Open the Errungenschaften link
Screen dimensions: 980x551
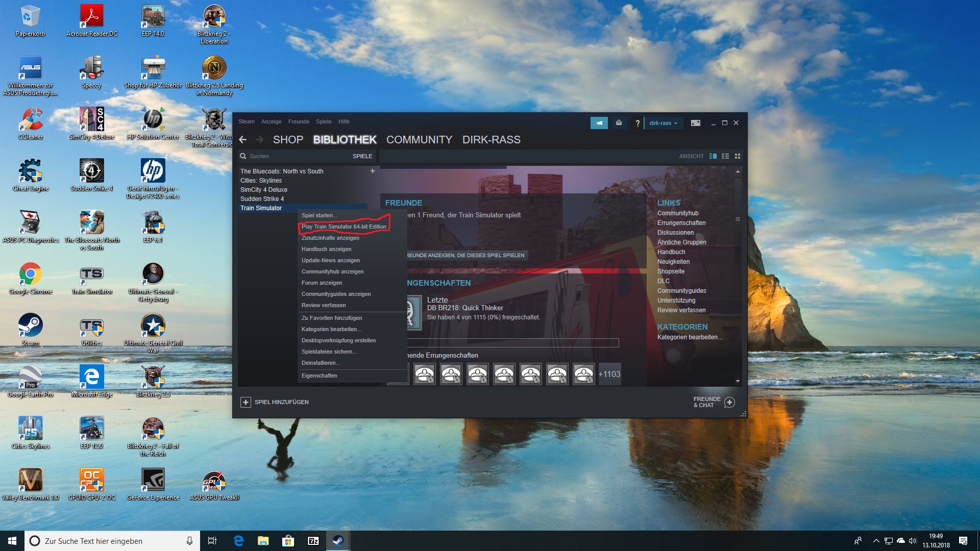[681, 223]
